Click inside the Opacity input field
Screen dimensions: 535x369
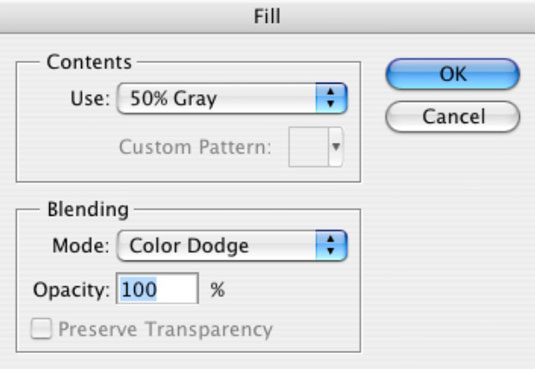click(x=157, y=289)
